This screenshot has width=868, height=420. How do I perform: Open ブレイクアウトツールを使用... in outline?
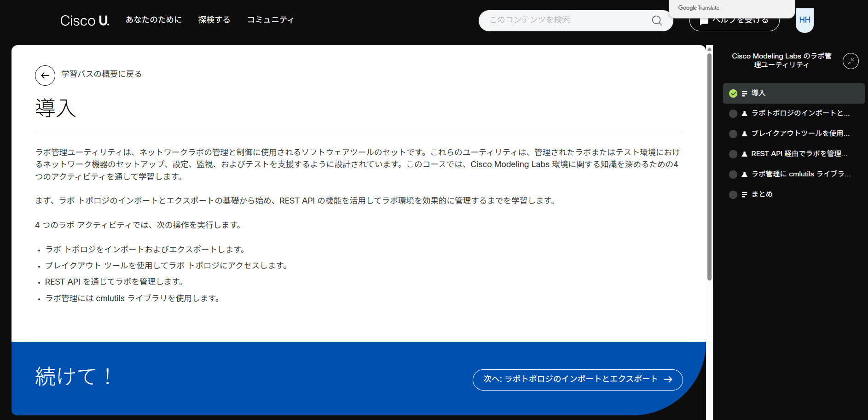tap(793, 134)
